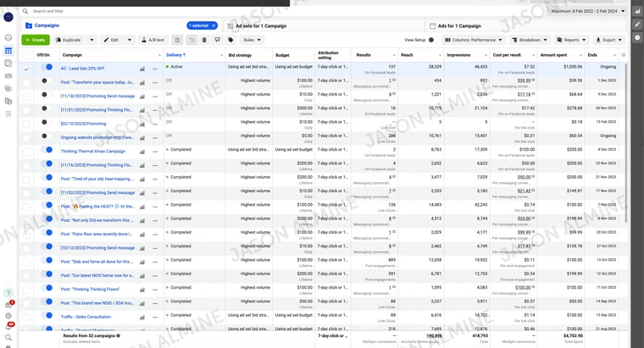This screenshot has width=644, height=348.
Task: Clear the 1 selected filter chip
Action: [214, 25]
